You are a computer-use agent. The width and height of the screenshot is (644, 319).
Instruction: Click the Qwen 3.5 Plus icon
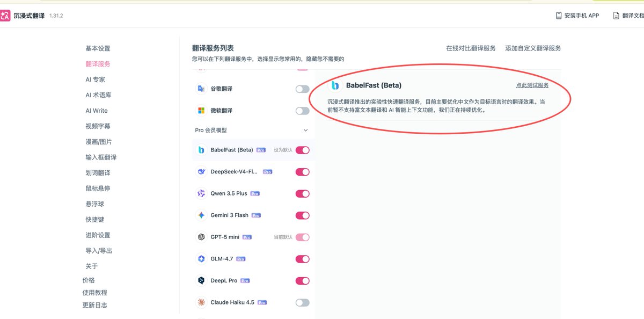(201, 193)
